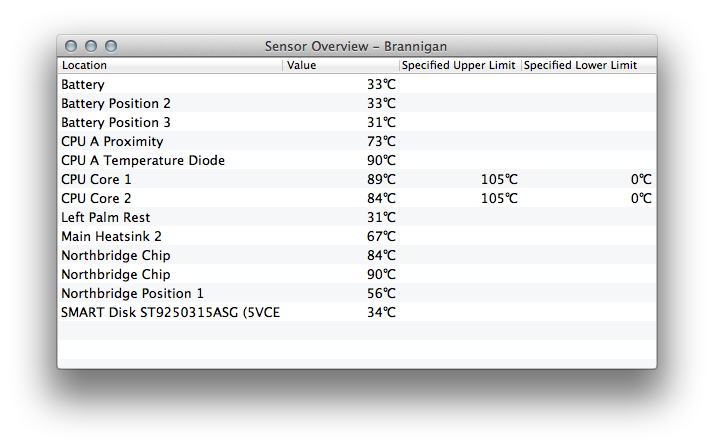
Task: Click the window title Sensor Overview – Brannigan
Action: pos(356,46)
